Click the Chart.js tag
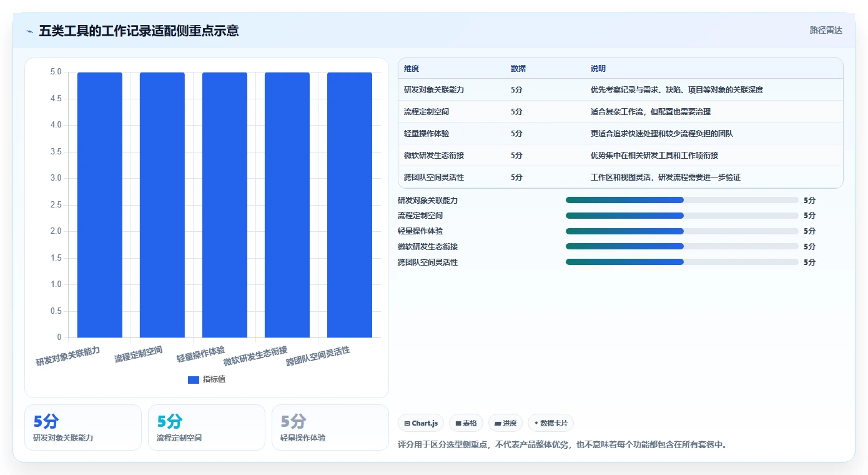 coord(421,423)
